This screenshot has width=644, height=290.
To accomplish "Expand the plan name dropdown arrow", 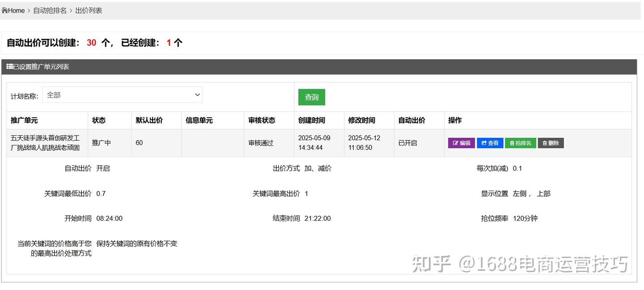I will click(197, 95).
